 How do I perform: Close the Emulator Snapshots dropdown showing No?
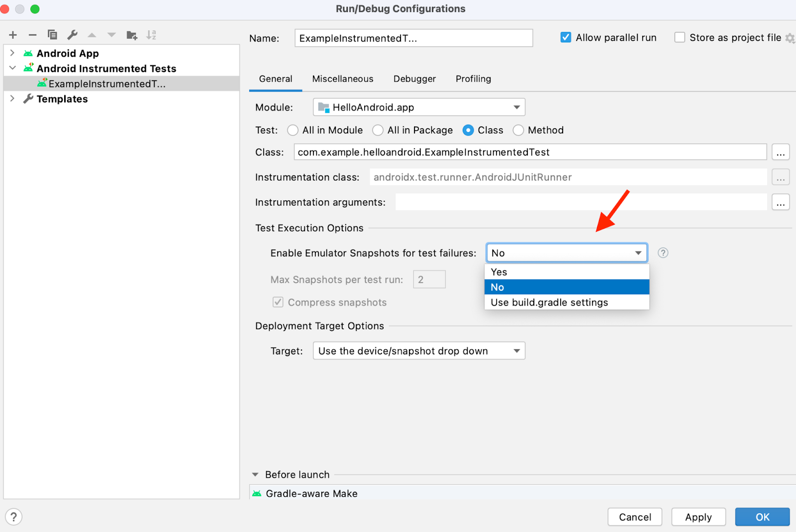[x=567, y=253]
